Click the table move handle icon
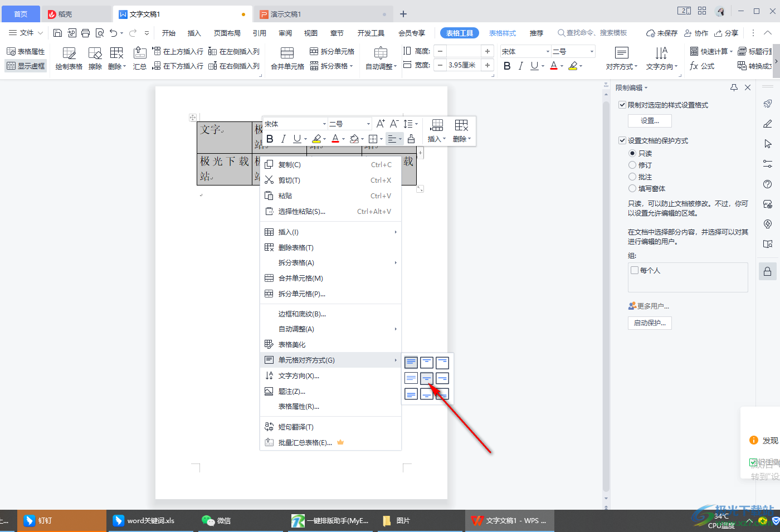Image resolution: width=780 pixels, height=532 pixels. pos(193,118)
